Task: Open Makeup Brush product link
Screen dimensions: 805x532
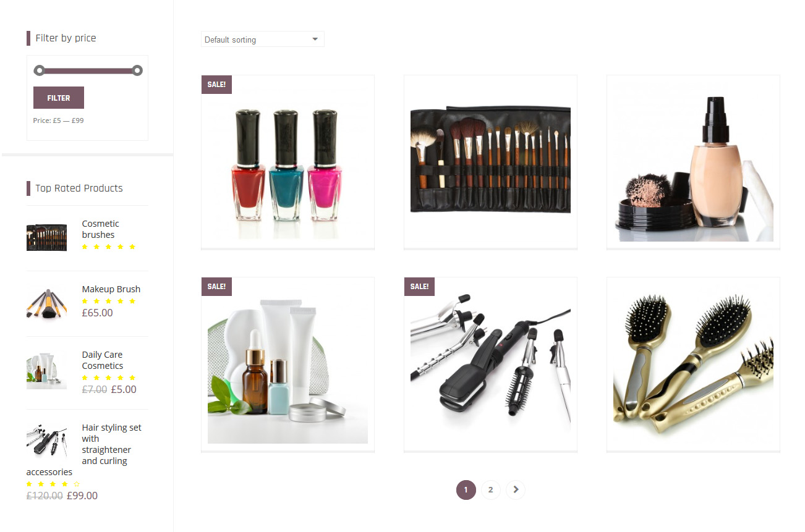Action: pos(111,289)
